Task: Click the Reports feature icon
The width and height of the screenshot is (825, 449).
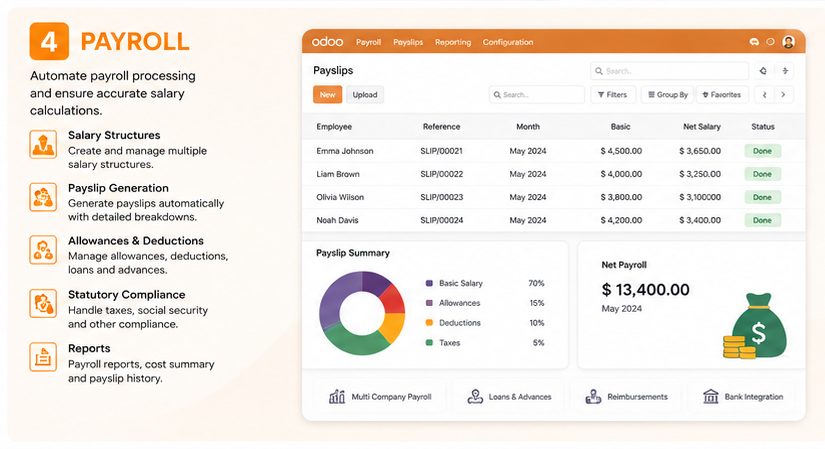Action: (x=43, y=356)
